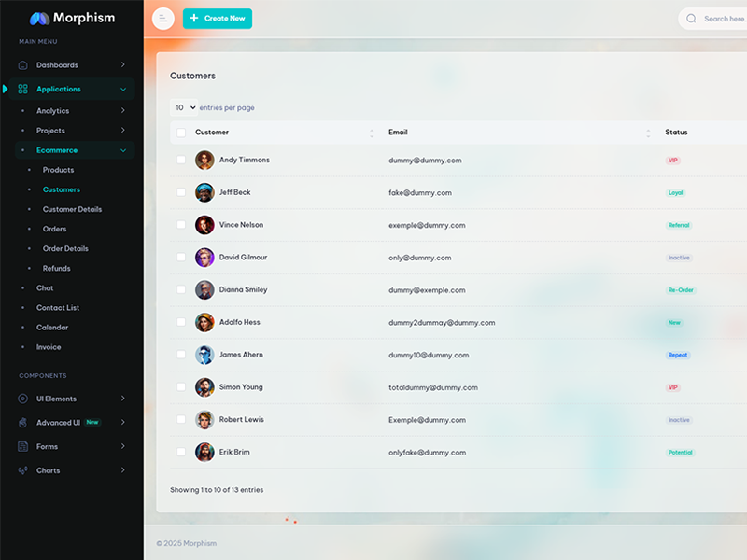Open the entries per page dropdown
This screenshot has height=560, width=747.
coord(184,107)
